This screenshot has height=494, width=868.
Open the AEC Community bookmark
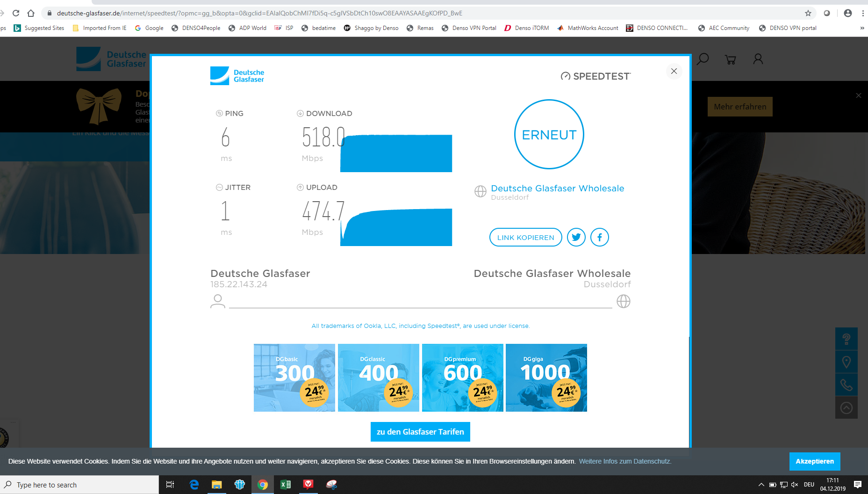point(724,28)
